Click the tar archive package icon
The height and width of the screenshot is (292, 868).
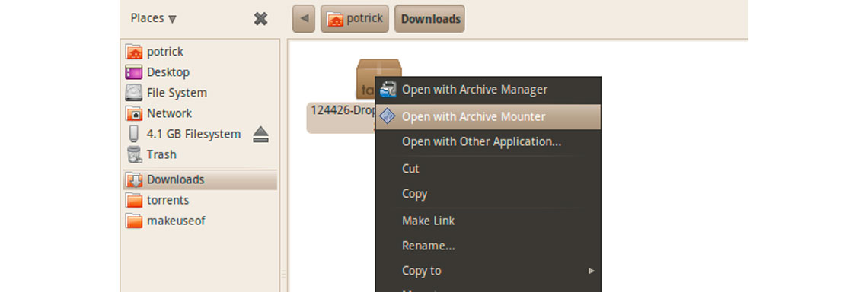coord(378,79)
